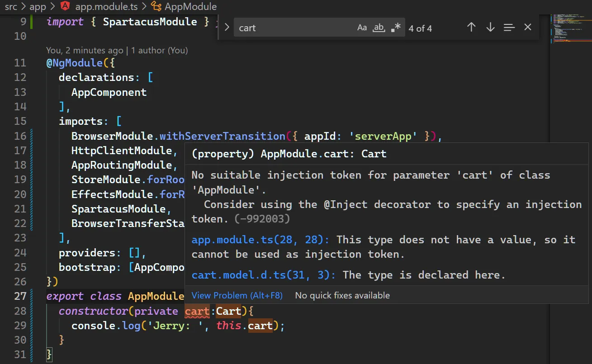Toggle Match Case in find widget
This screenshot has height=364, width=592.
(362, 28)
